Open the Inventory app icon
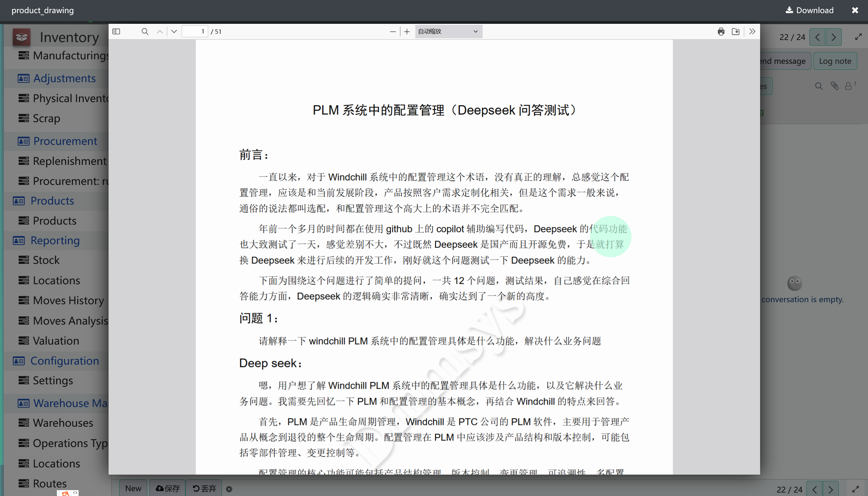The width and height of the screenshot is (868, 496). pos(22,37)
